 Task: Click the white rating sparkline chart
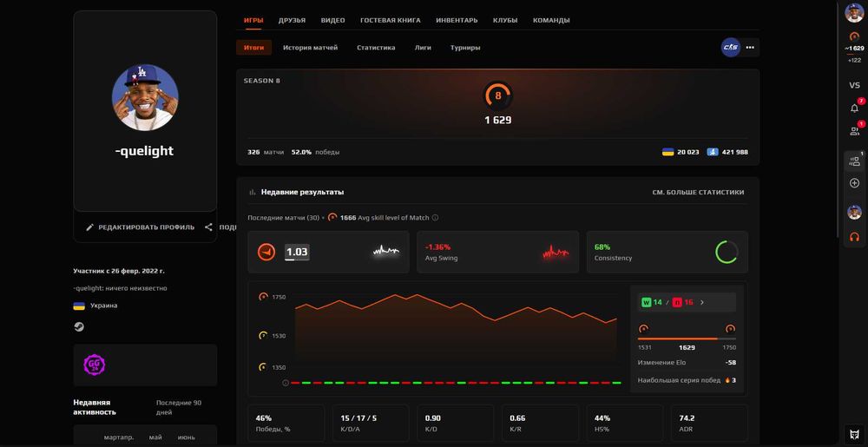coord(386,252)
